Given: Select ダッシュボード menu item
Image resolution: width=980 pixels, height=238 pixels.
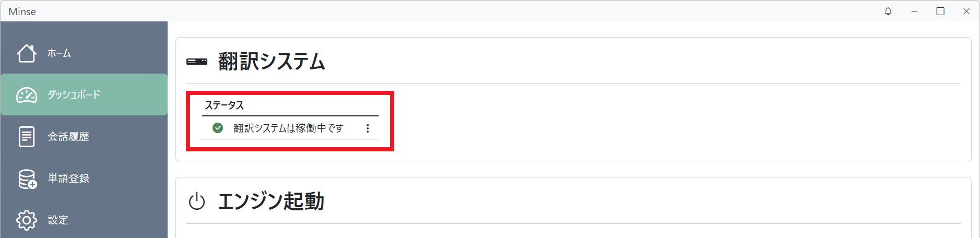Looking at the screenshot, I should [74, 95].
